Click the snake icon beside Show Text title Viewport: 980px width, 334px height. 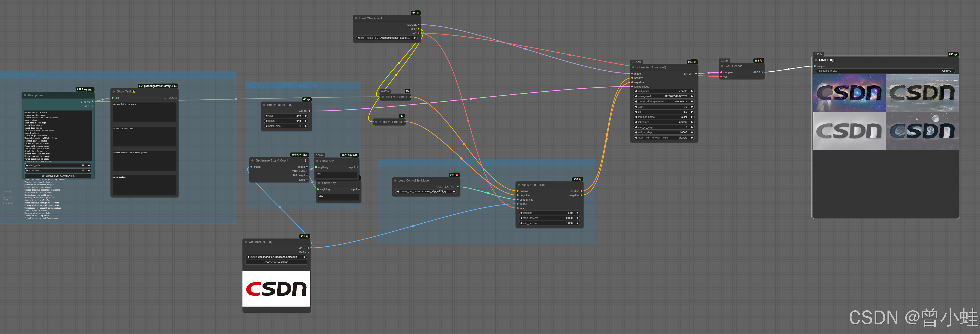click(x=134, y=92)
